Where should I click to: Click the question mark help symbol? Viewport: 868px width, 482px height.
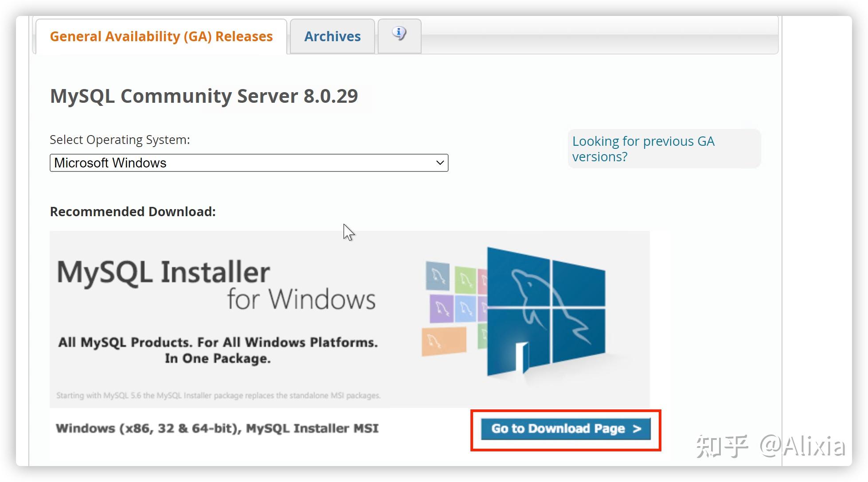click(x=399, y=35)
